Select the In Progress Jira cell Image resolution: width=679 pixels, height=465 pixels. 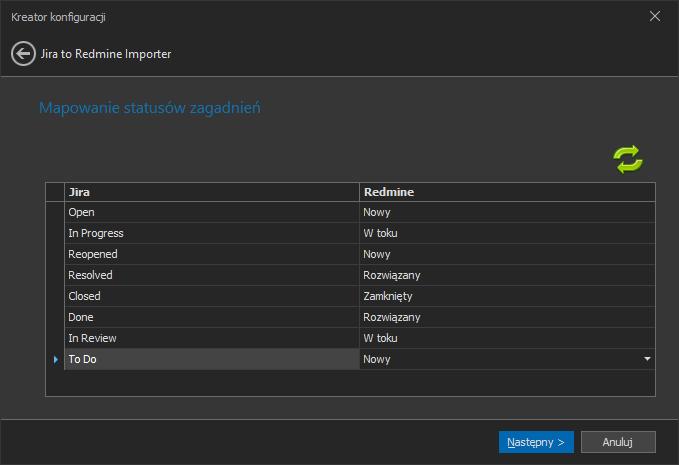(212, 233)
